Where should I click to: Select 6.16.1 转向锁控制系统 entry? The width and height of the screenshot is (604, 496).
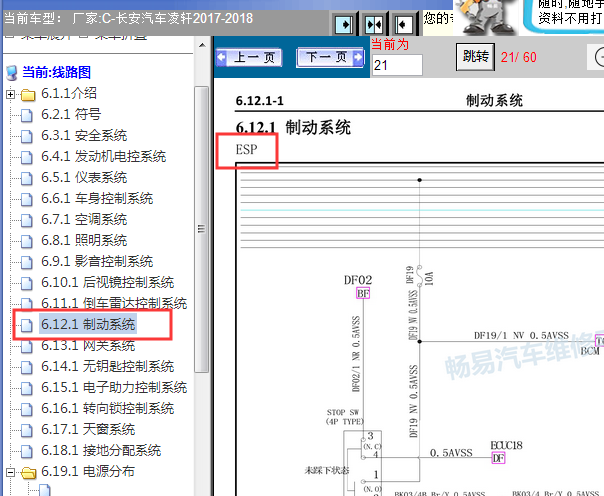coord(107,408)
